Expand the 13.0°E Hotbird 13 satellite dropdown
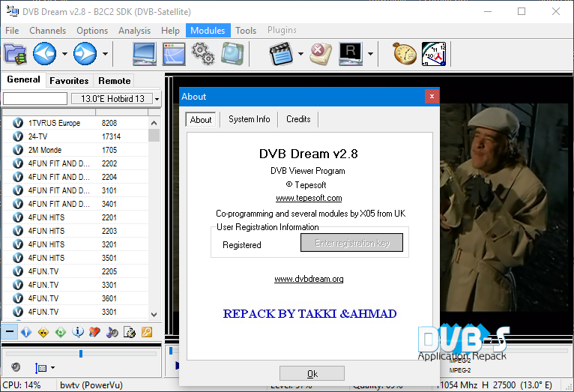This screenshot has height=392, width=574. pyautogui.click(x=157, y=99)
